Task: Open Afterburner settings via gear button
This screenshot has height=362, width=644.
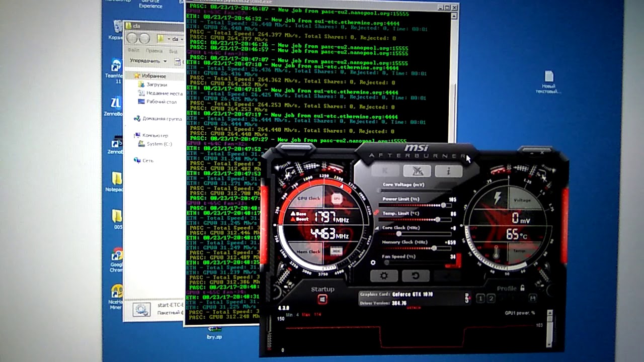Action: tap(384, 276)
